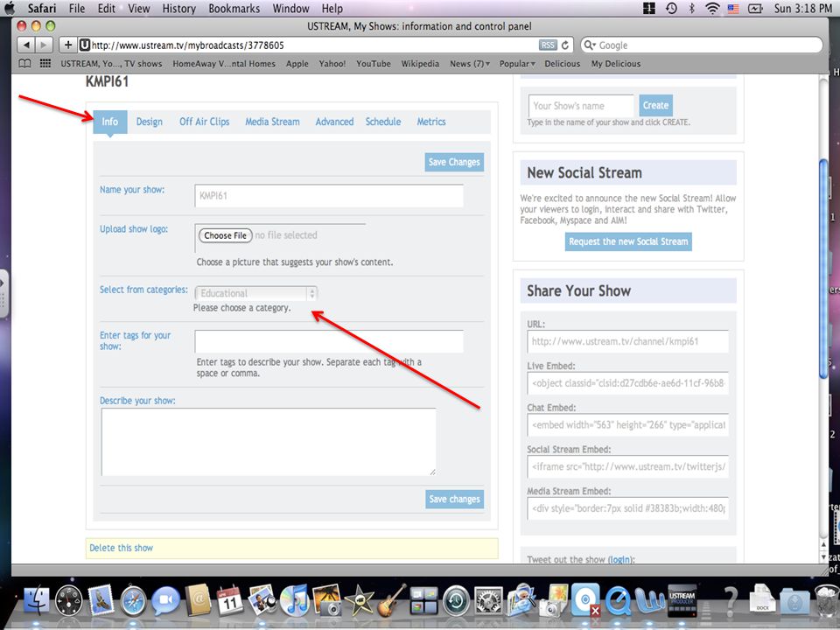
Task: Open Address Book in the Dock
Action: (x=199, y=600)
